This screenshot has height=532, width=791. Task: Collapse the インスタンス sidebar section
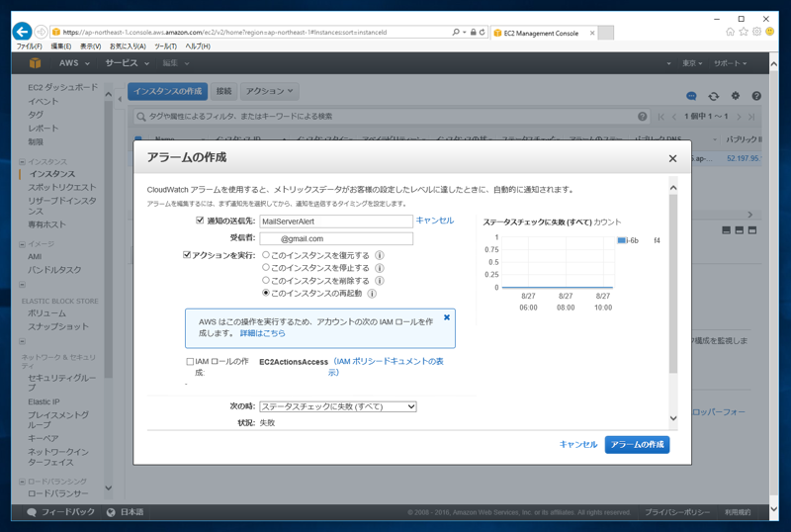pos(22,162)
